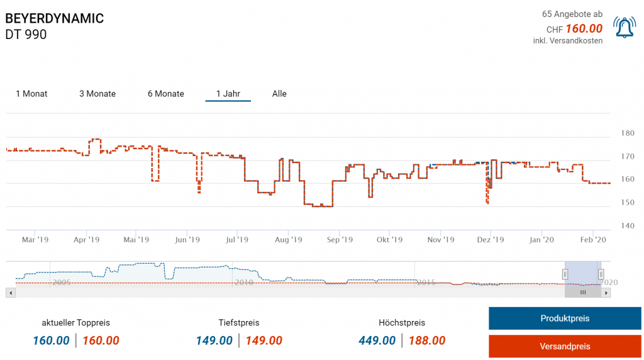The height and width of the screenshot is (360, 644).
Task: Toggle the Versandpreis series button
Action: click(x=565, y=346)
